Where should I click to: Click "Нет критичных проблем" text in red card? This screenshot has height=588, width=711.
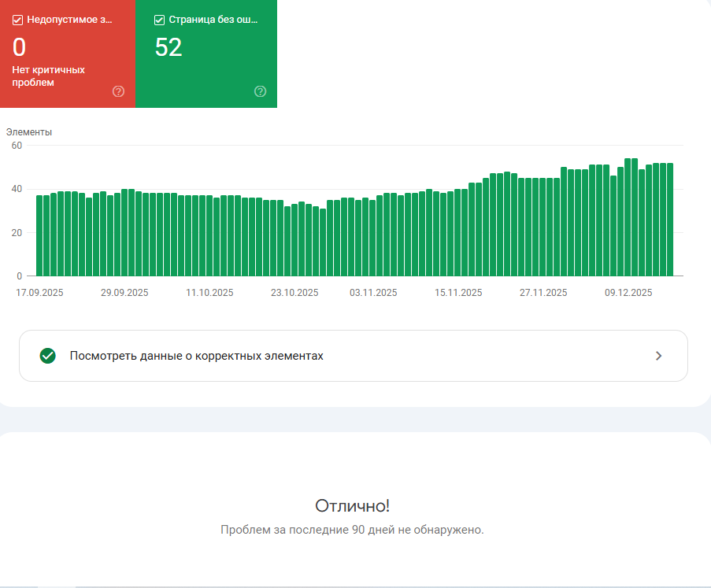(49, 76)
